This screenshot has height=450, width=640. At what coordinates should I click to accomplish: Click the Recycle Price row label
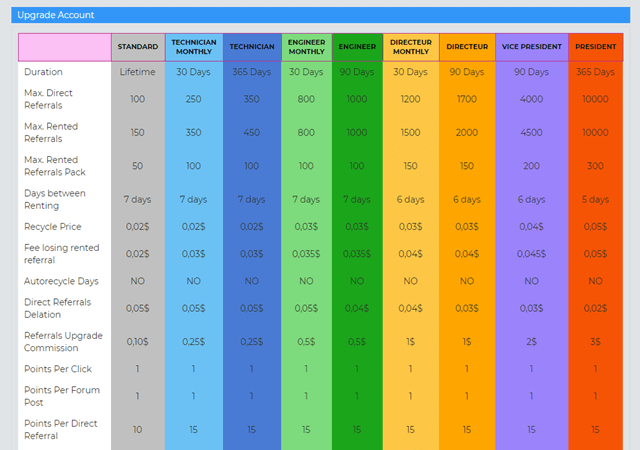(x=53, y=227)
